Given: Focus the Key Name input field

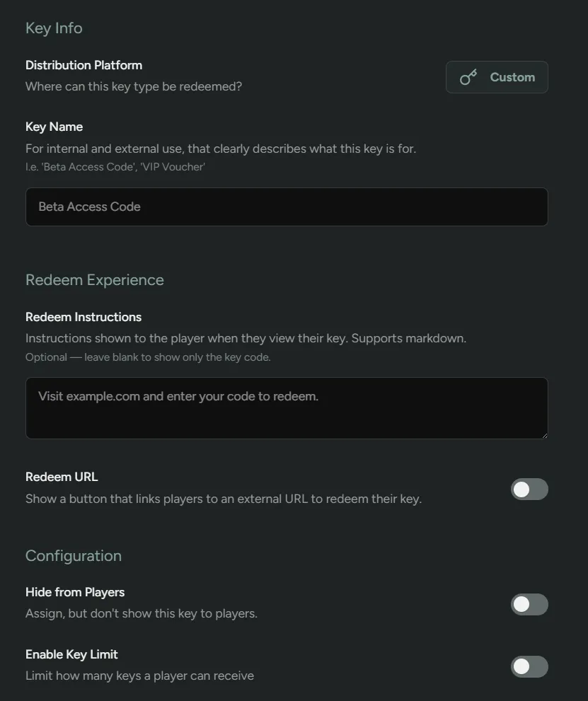Looking at the screenshot, I should tap(287, 207).
